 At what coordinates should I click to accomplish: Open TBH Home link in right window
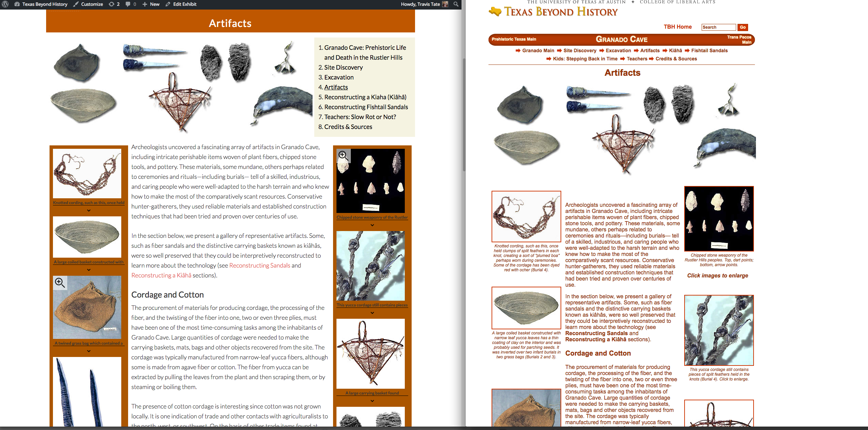pyautogui.click(x=677, y=27)
